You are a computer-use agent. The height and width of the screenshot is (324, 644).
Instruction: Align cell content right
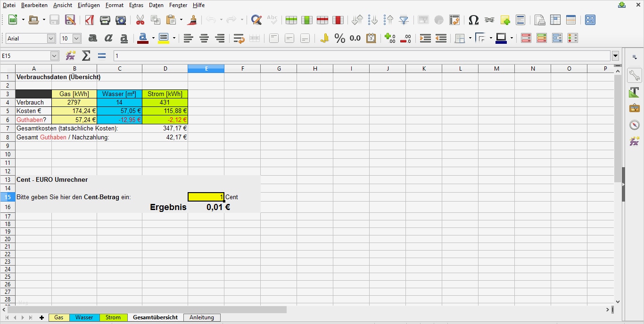click(x=220, y=38)
